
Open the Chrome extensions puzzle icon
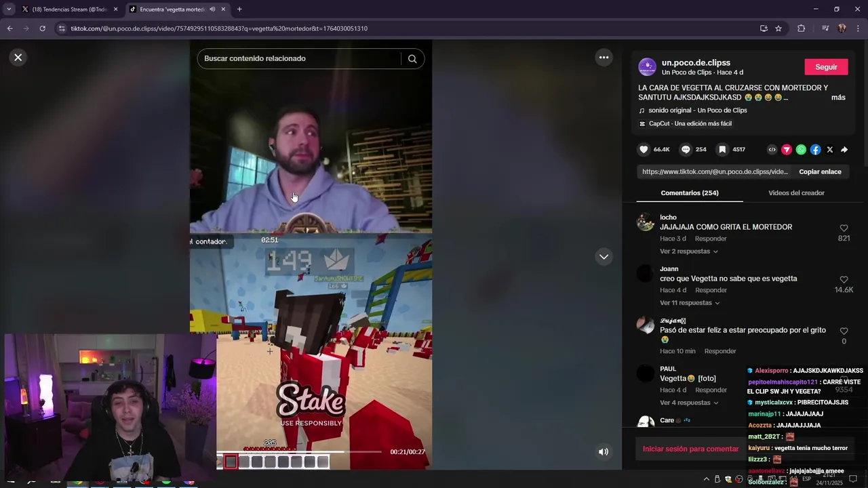coord(801,28)
